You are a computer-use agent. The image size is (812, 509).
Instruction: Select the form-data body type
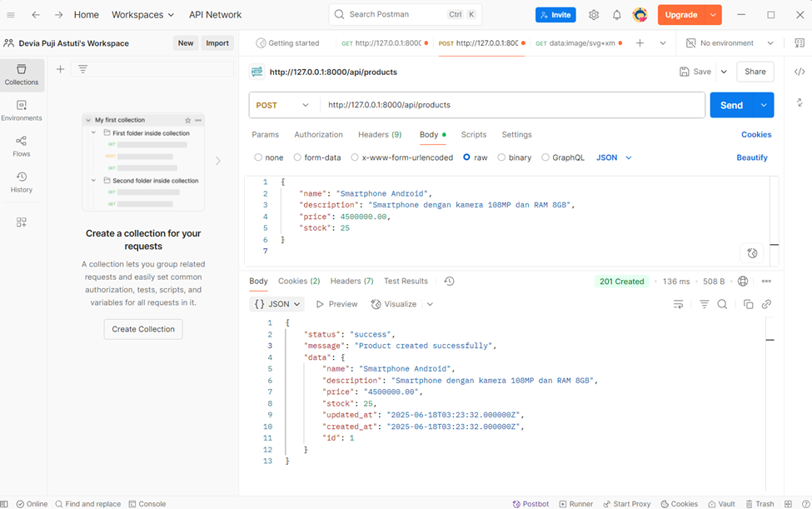tap(316, 157)
